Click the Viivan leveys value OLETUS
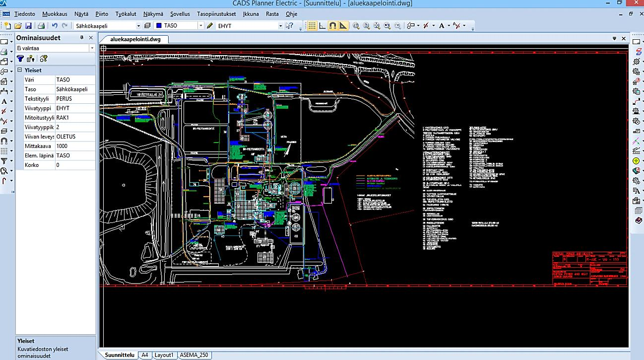The width and height of the screenshot is (644, 360). click(x=75, y=137)
